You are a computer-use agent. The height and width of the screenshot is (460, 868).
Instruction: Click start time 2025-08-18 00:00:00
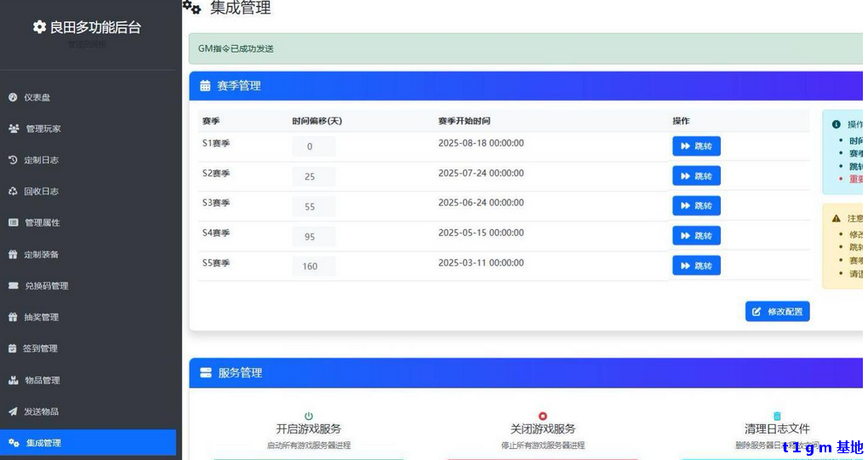481,143
